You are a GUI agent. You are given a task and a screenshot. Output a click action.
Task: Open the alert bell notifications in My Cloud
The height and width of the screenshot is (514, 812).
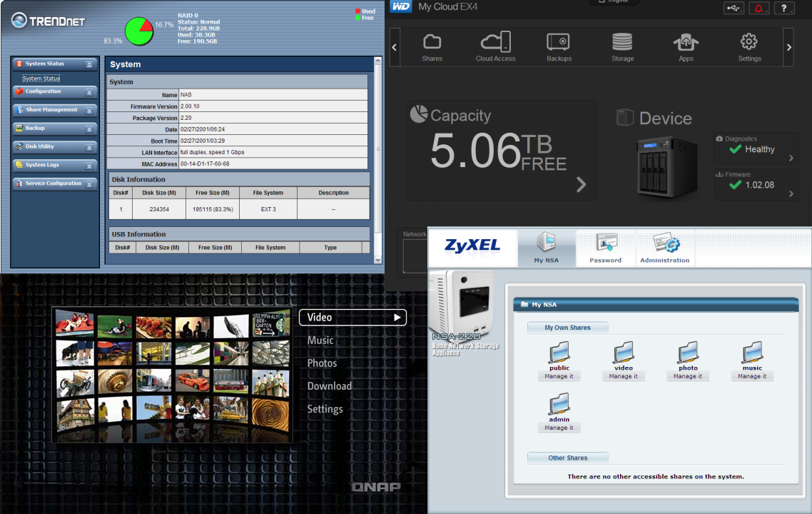click(758, 8)
